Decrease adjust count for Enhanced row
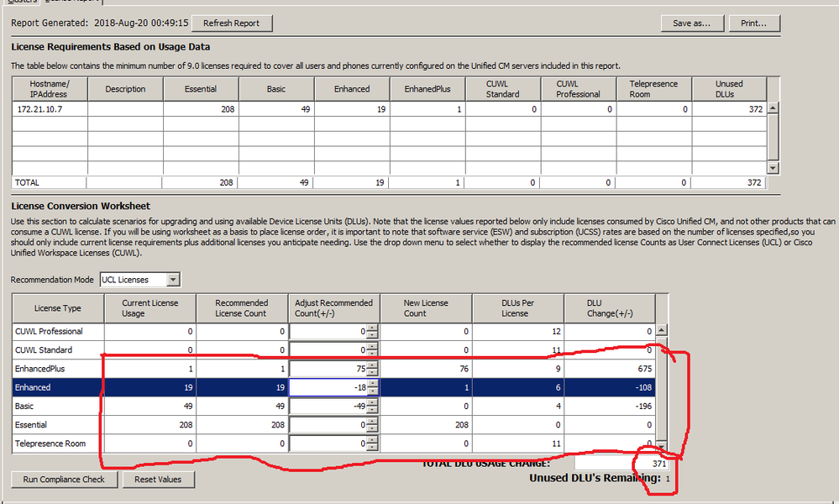This screenshot has width=839, height=504. [372, 391]
